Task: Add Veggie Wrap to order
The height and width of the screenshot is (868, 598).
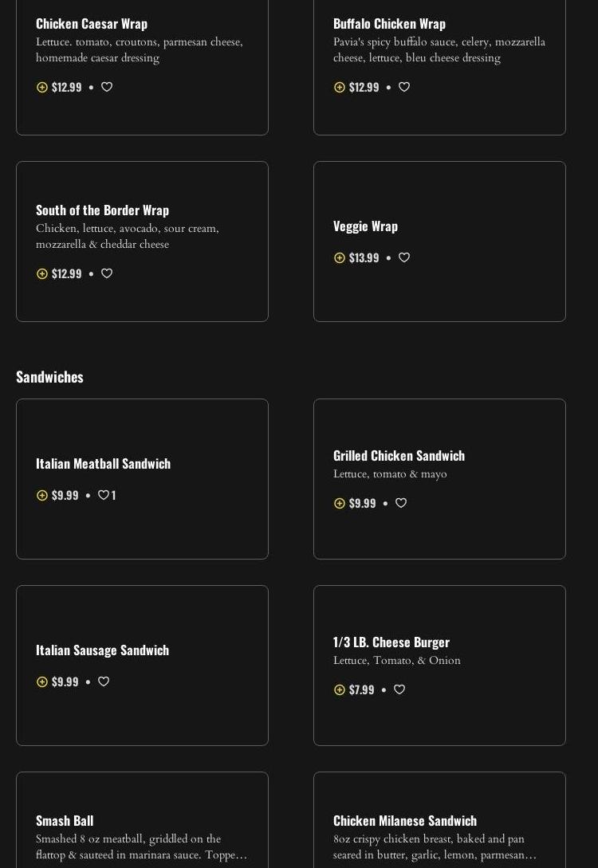Action: coord(340,258)
